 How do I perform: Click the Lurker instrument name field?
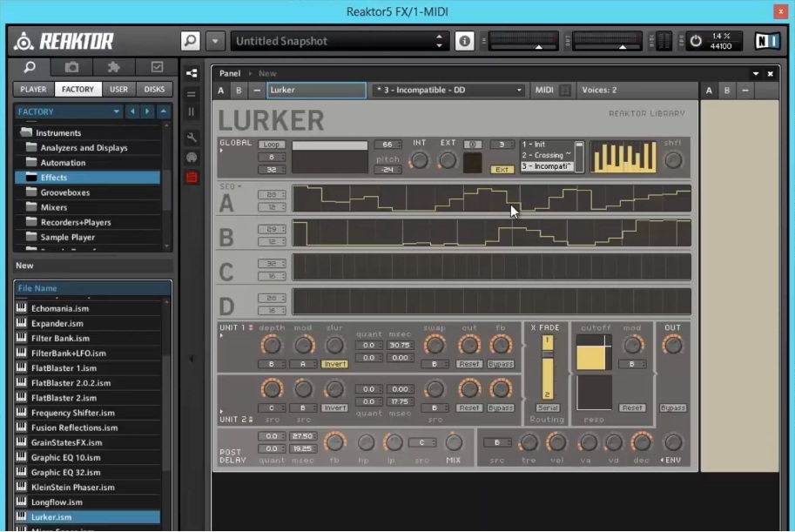[316, 91]
